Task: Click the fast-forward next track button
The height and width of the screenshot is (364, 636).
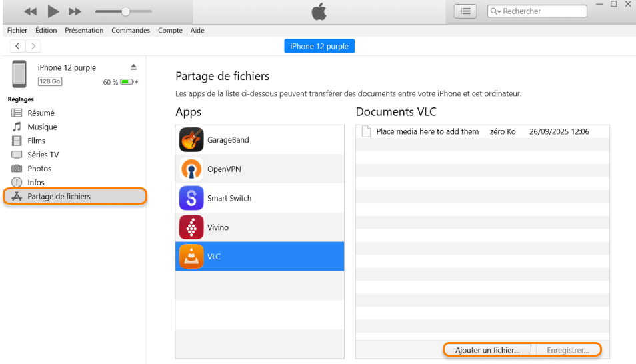Action: [x=75, y=12]
